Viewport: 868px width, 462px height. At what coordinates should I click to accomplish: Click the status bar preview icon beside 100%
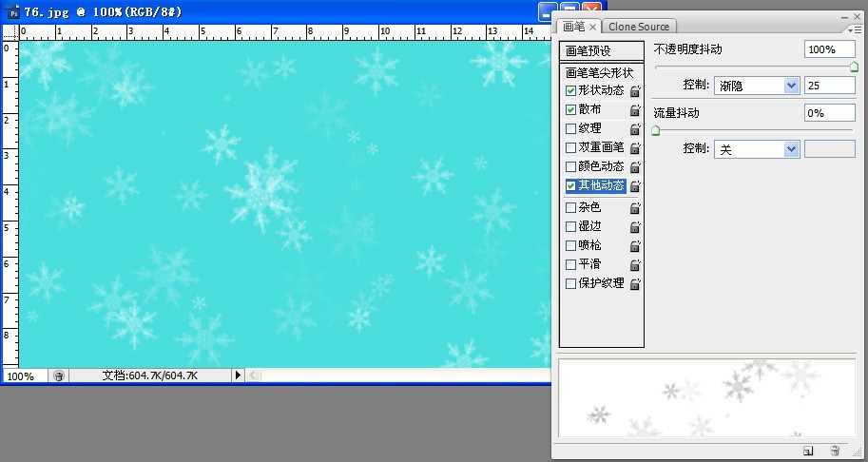59,375
